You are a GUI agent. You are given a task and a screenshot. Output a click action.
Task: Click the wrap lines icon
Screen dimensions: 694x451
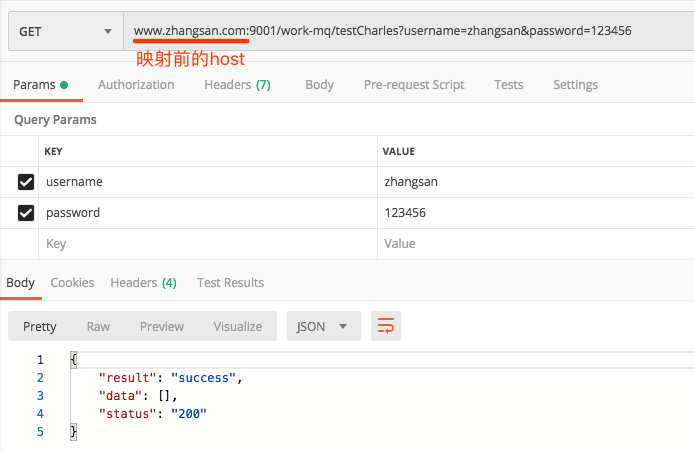click(385, 326)
